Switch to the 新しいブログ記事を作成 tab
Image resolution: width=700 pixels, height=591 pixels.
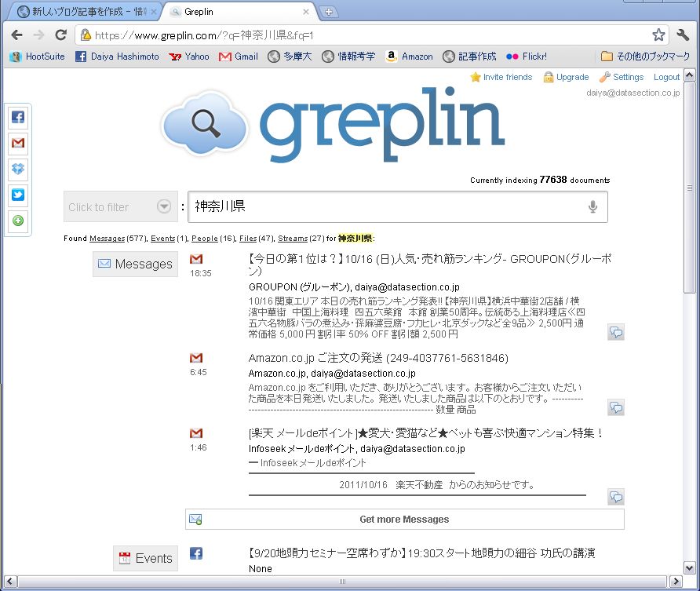[x=83, y=12]
